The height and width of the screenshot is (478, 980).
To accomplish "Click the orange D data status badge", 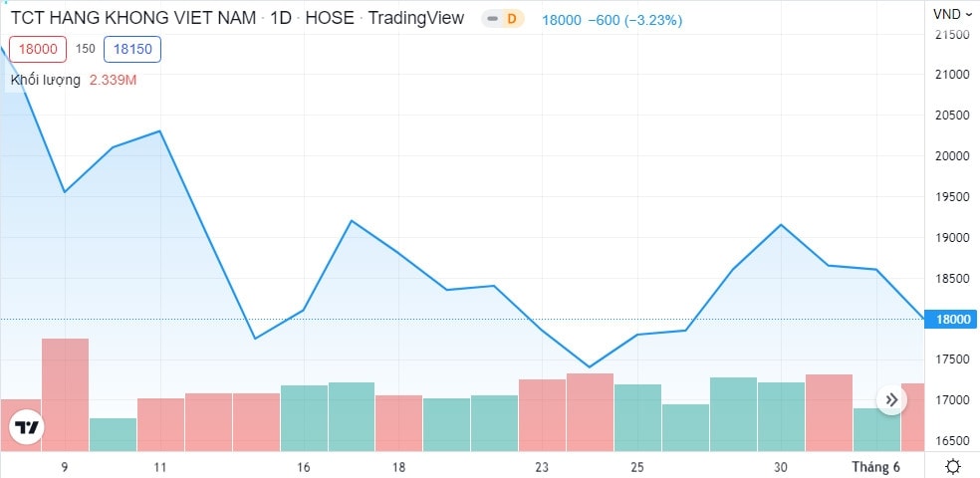I will tap(511, 19).
